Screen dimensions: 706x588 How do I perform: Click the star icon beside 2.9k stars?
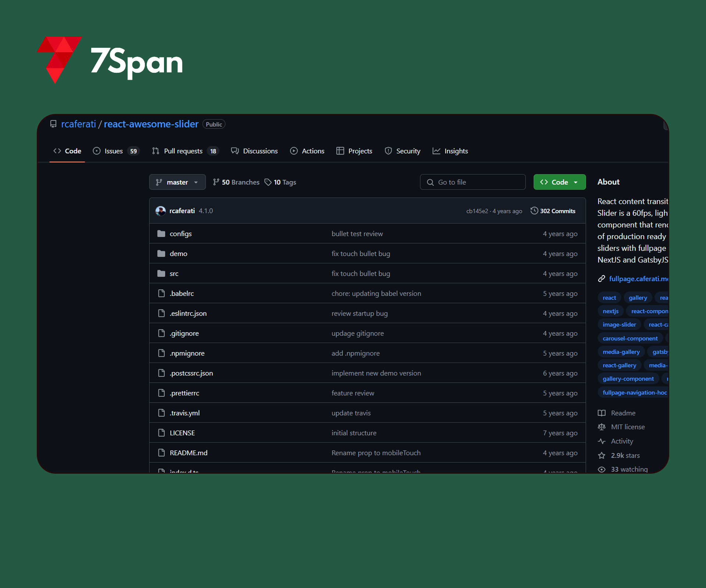click(x=602, y=455)
